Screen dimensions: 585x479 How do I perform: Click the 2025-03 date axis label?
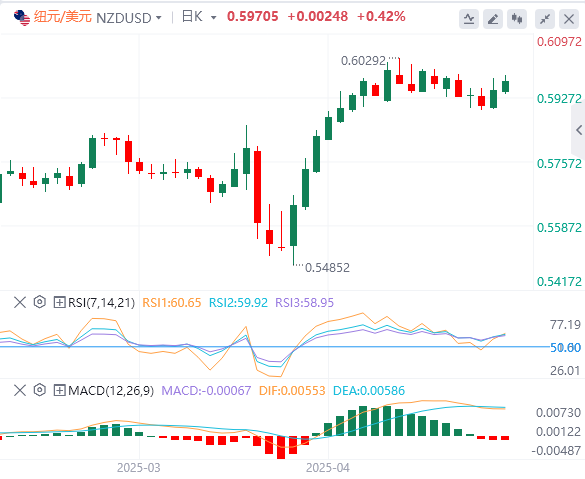pyautogui.click(x=139, y=468)
